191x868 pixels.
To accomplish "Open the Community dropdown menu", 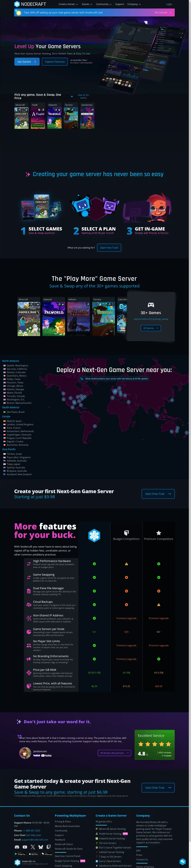I will tap(104, 4).
